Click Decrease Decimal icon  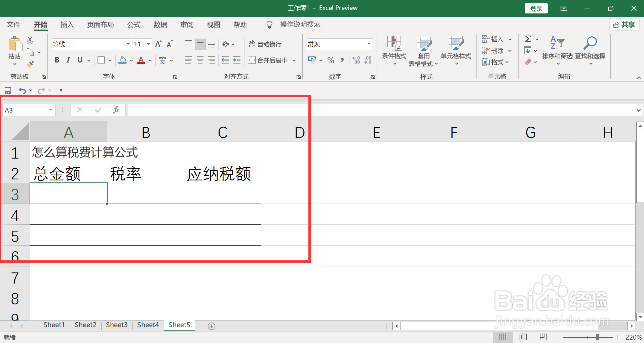point(368,60)
